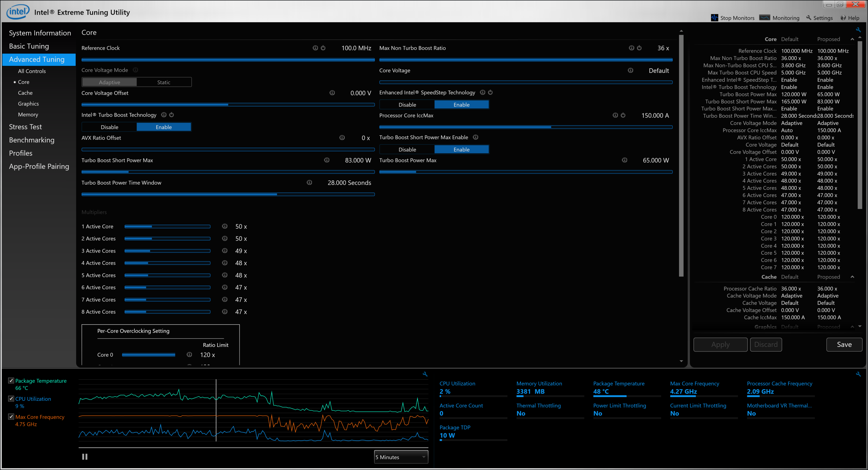
Task: Click the reset icon for Max Non Turbo Boost Ratio
Action: pos(639,48)
